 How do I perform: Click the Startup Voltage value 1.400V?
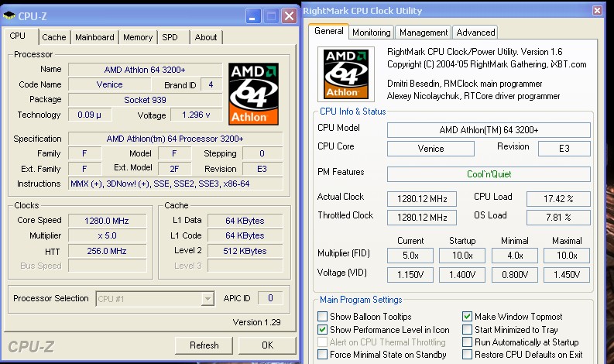tap(462, 275)
